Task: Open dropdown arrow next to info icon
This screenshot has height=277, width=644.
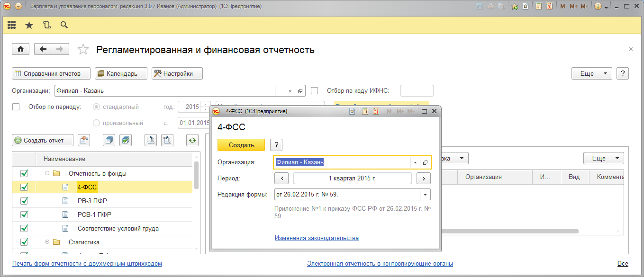Action: click(606, 7)
